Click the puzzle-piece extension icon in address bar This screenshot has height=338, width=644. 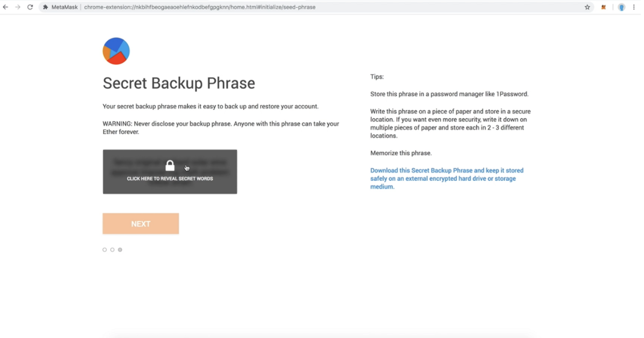(x=46, y=7)
